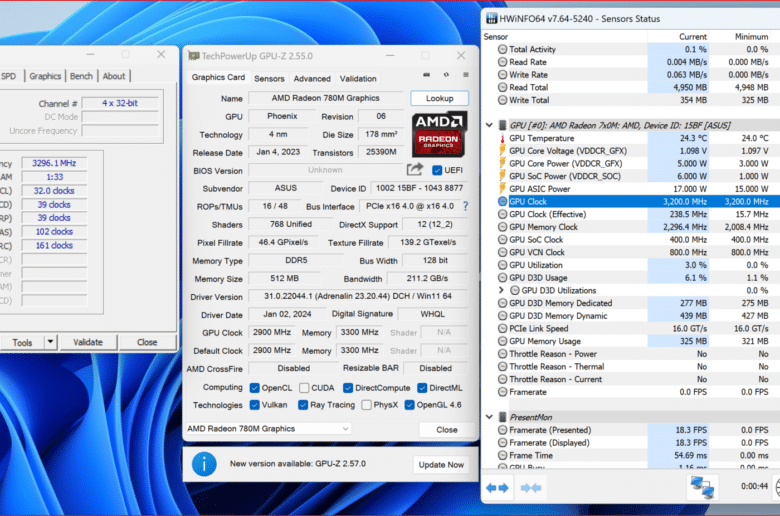
Task: Expand the GPU D3D Utilizations row
Action: click(x=501, y=290)
